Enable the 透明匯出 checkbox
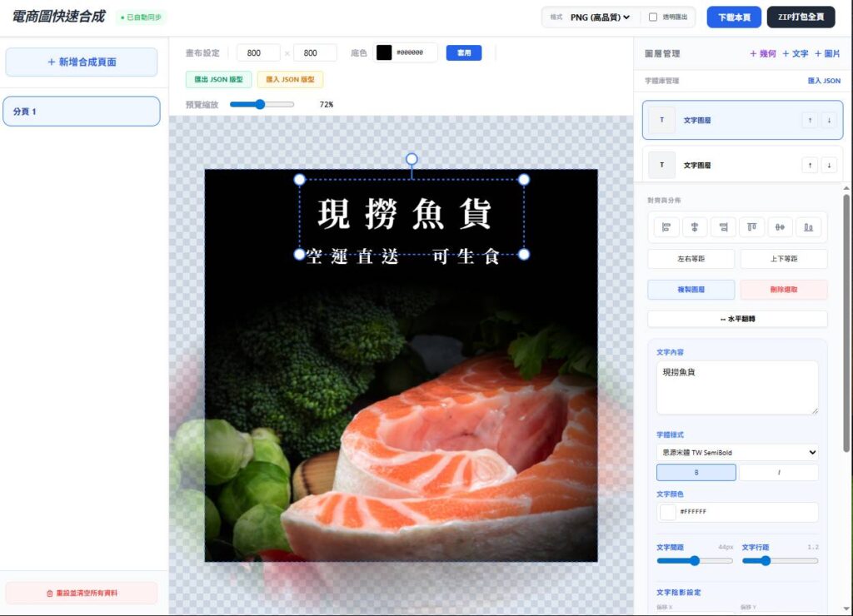The width and height of the screenshot is (853, 616). tap(653, 17)
